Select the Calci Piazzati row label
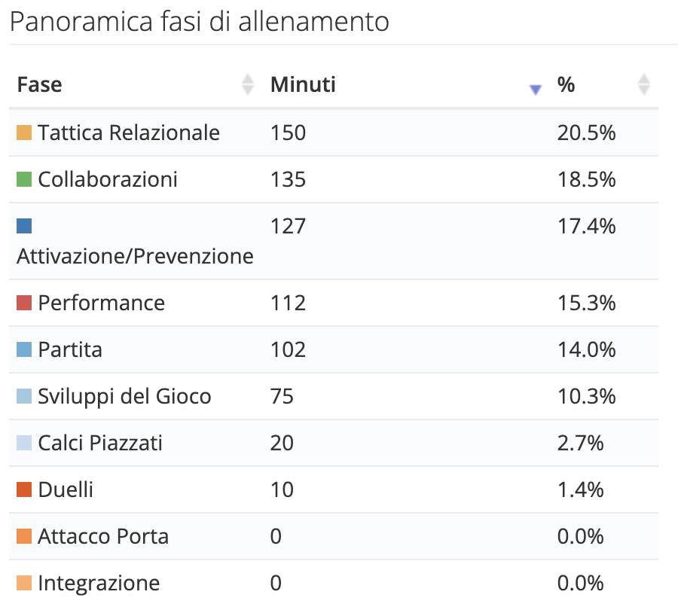 [x=100, y=443]
